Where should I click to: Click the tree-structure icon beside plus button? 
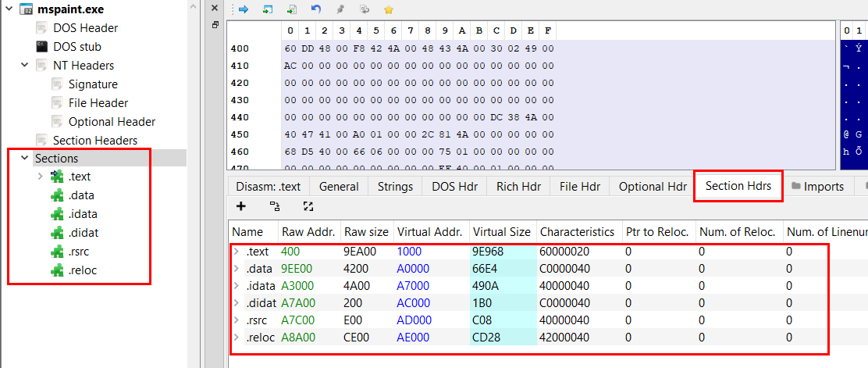coord(275,207)
